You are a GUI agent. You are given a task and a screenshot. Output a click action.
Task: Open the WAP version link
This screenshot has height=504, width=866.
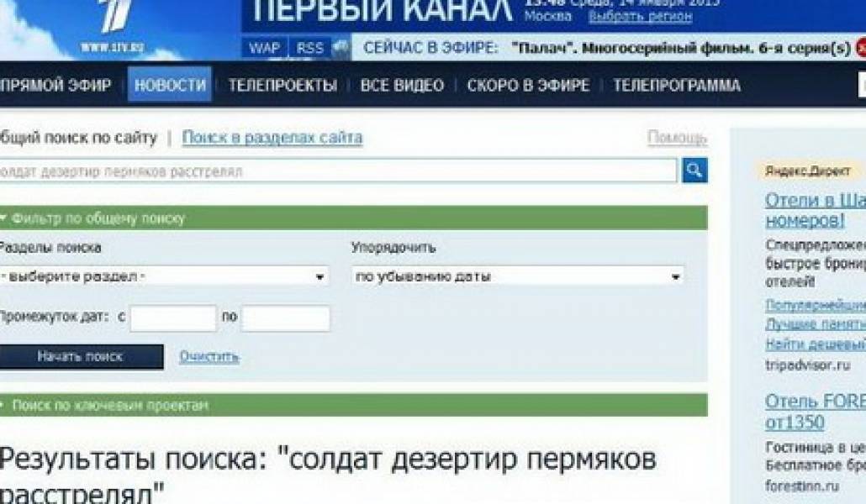[x=265, y=48]
